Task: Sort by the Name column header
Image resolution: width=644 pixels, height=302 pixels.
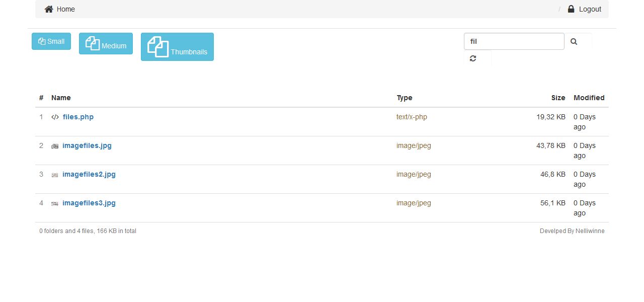Action: 61,98
